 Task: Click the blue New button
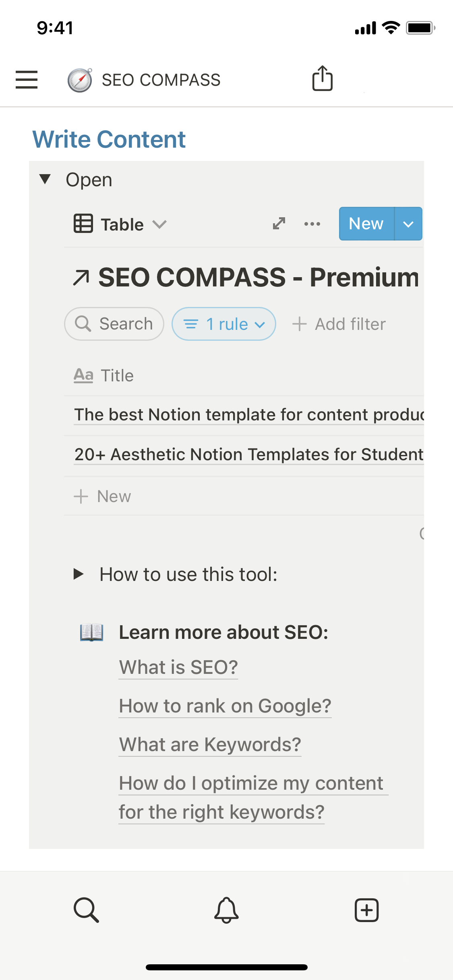pos(366,224)
